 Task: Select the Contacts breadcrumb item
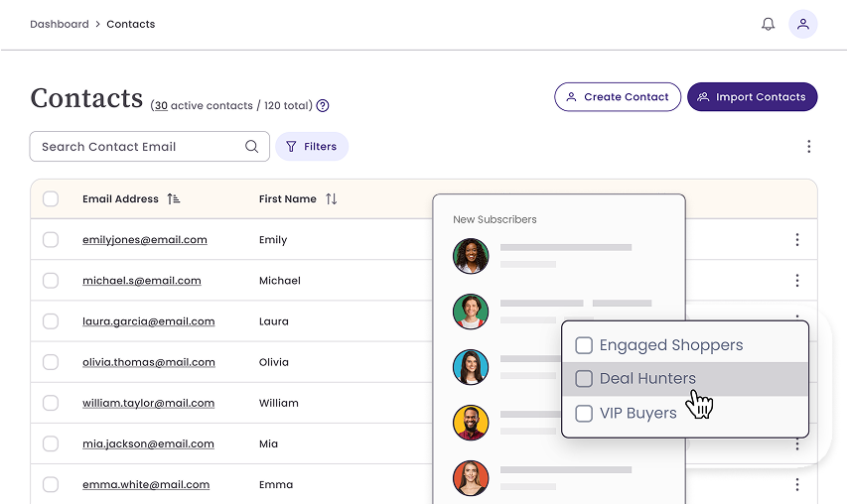pyautogui.click(x=130, y=24)
